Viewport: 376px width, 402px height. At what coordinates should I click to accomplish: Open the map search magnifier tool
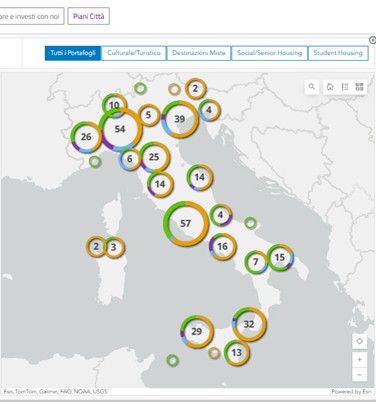coord(312,87)
